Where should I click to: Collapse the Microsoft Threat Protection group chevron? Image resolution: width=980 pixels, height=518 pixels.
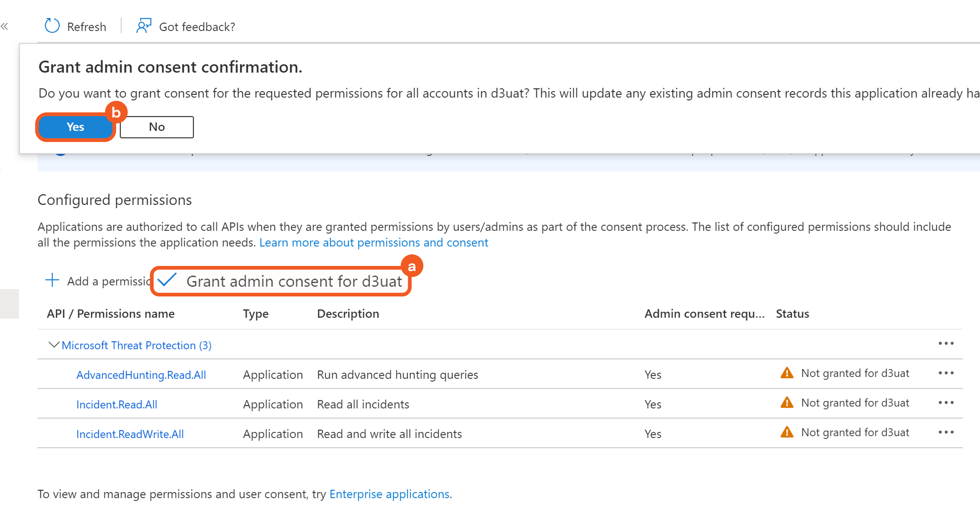[x=54, y=345]
